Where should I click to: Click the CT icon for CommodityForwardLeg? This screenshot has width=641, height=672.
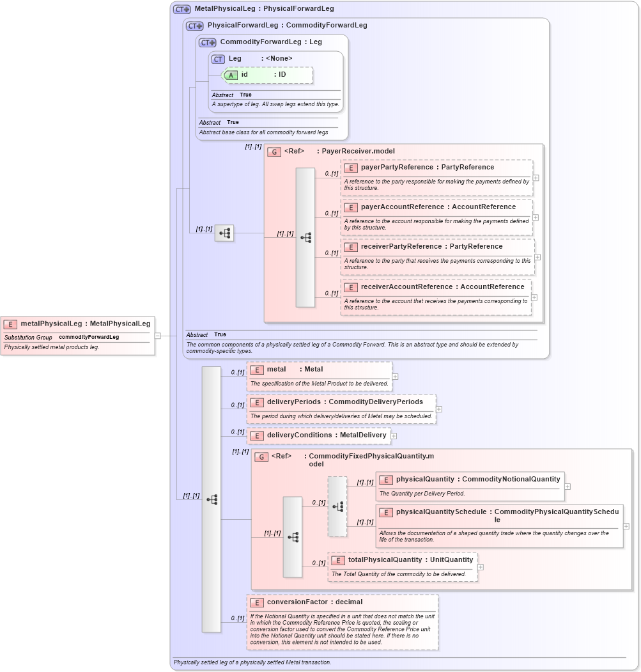click(x=207, y=42)
